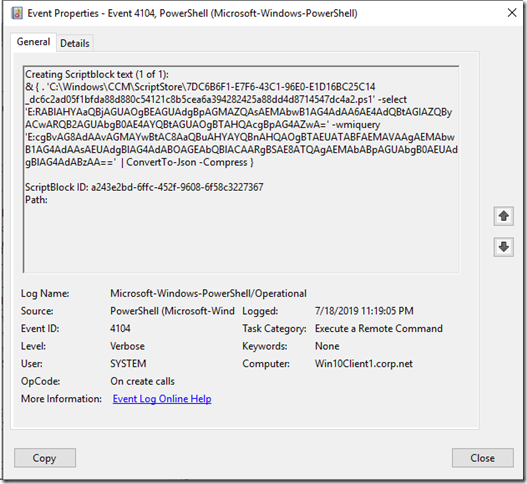Show previous event with up arrow

tap(503, 216)
